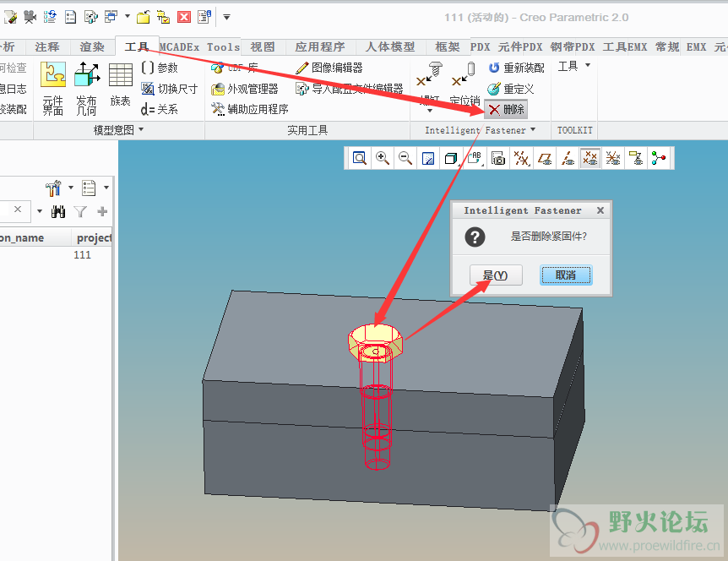Toggle datum point display
This screenshot has width=728, height=561.
tap(590, 158)
